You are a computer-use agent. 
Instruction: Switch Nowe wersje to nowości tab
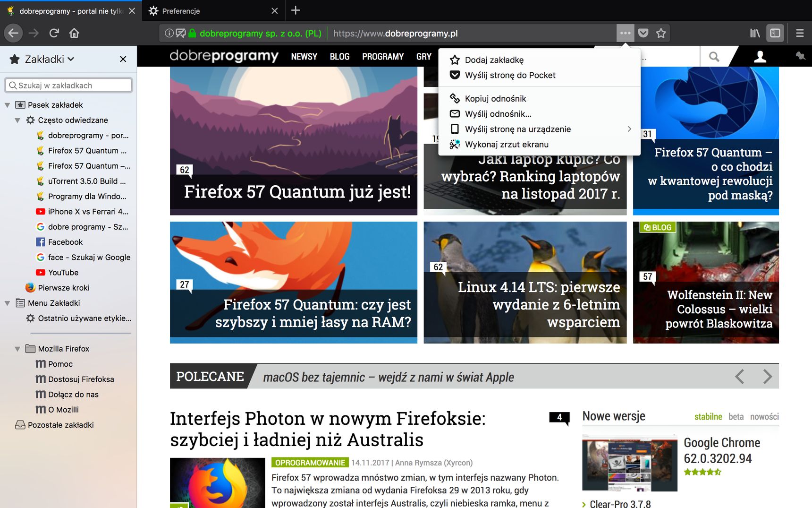coord(764,417)
